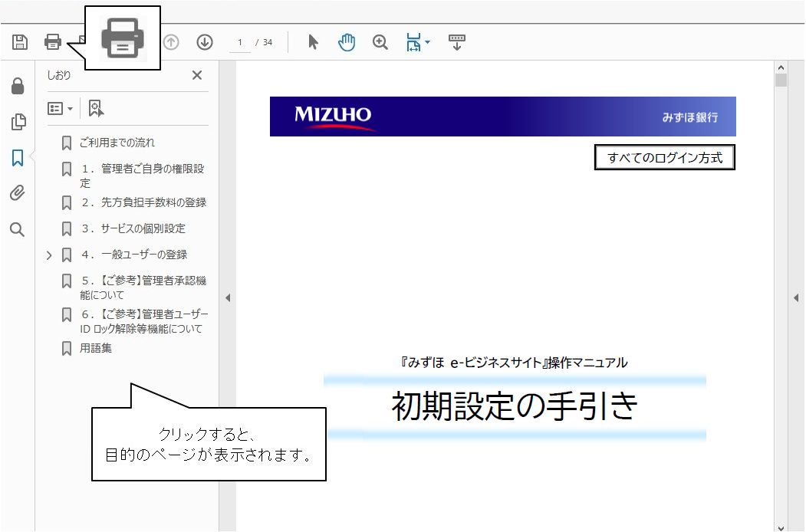Open the bookmark options list dropdown
The width and height of the screenshot is (806, 532).
coord(60,108)
